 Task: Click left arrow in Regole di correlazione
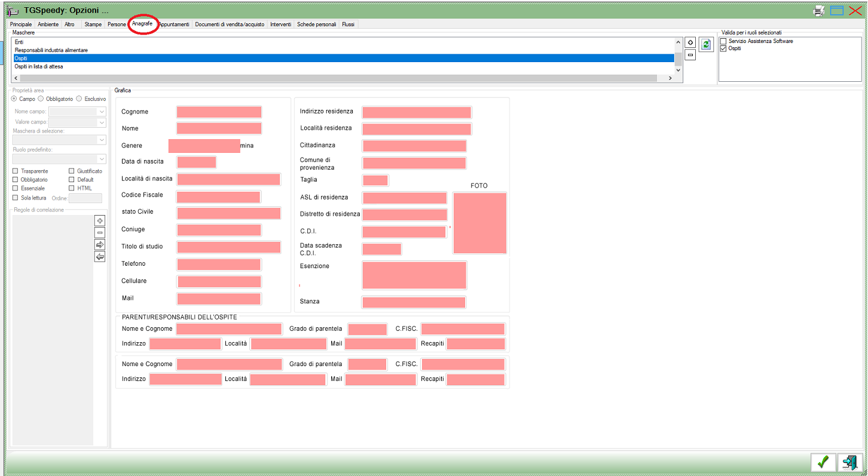(100, 257)
